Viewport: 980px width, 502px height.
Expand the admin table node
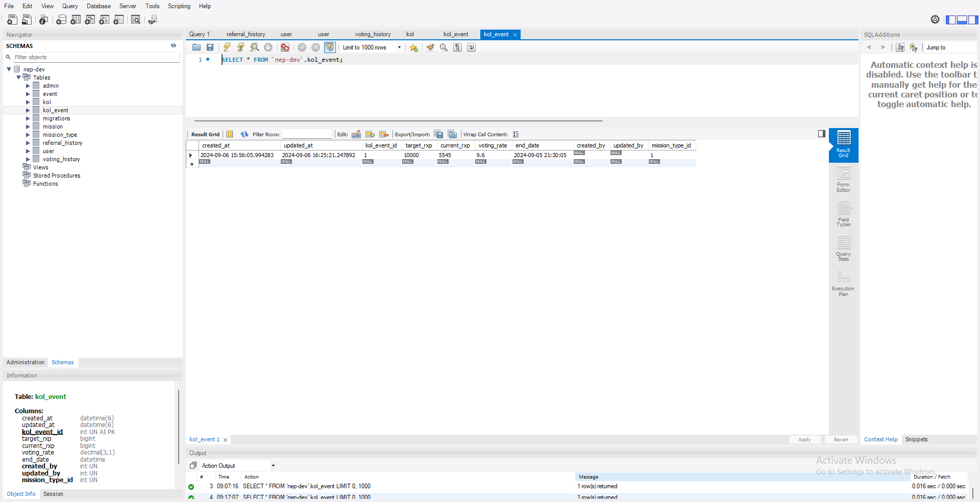pos(28,86)
